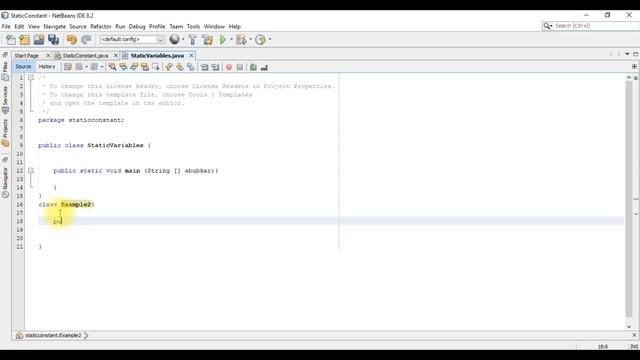Open the Services side panel

[x=5, y=100]
